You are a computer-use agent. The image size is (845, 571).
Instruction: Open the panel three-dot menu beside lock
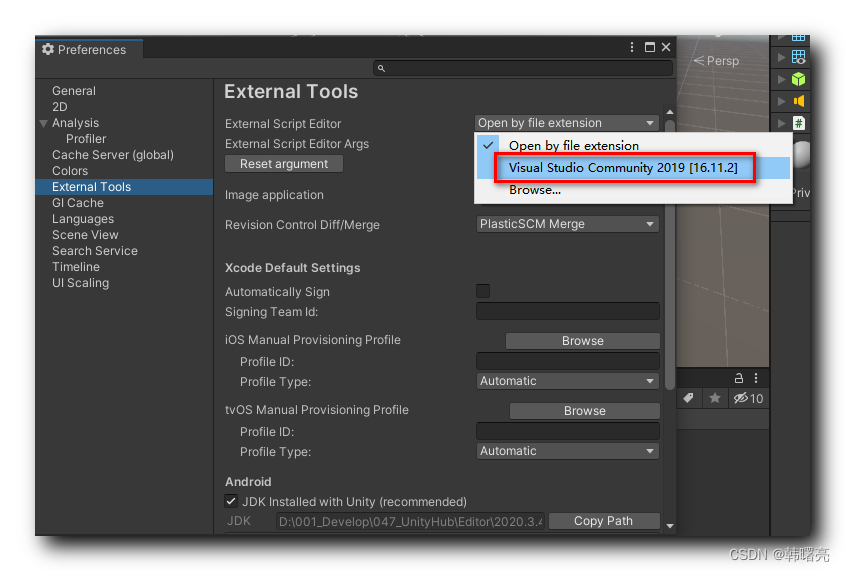pos(756,378)
